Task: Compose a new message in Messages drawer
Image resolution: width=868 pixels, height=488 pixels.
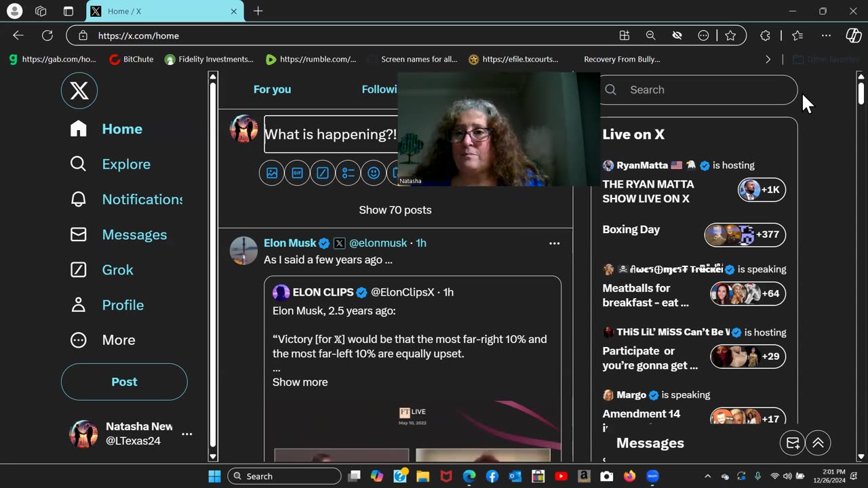Action: coord(793,443)
